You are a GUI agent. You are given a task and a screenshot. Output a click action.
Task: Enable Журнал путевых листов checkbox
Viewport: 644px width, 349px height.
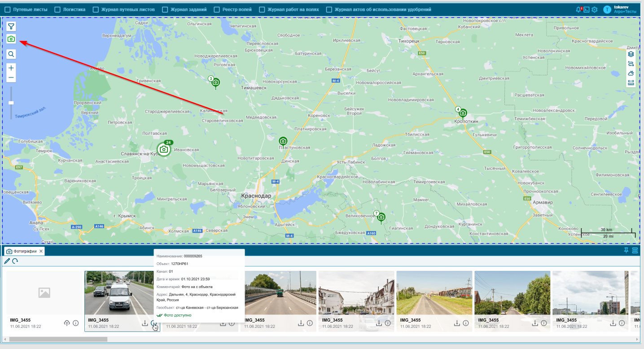(96, 9)
